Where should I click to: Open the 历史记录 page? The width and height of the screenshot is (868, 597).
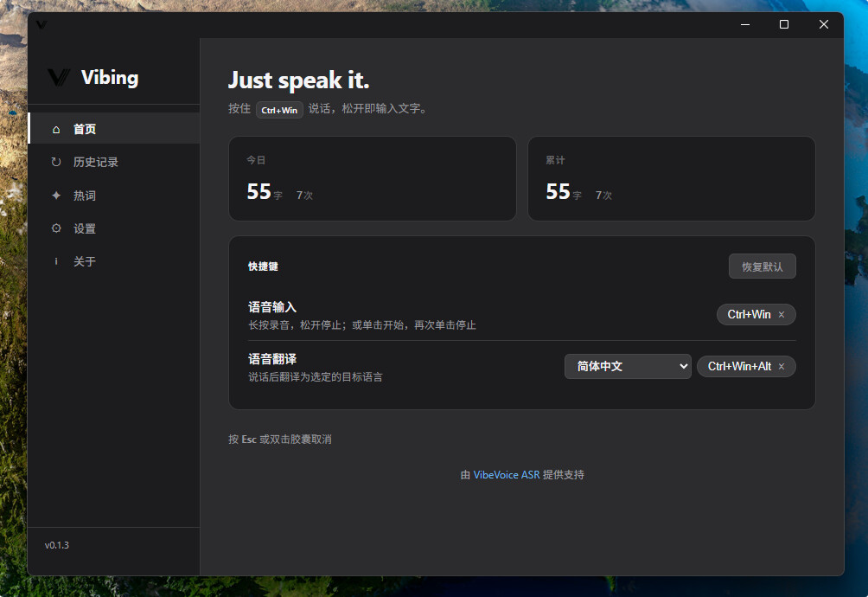95,162
